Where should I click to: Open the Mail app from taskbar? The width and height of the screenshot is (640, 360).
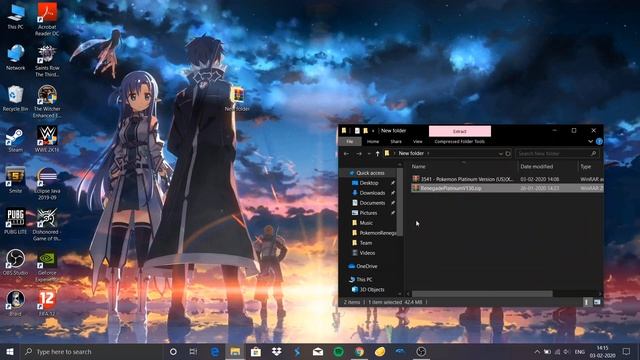[318, 351]
